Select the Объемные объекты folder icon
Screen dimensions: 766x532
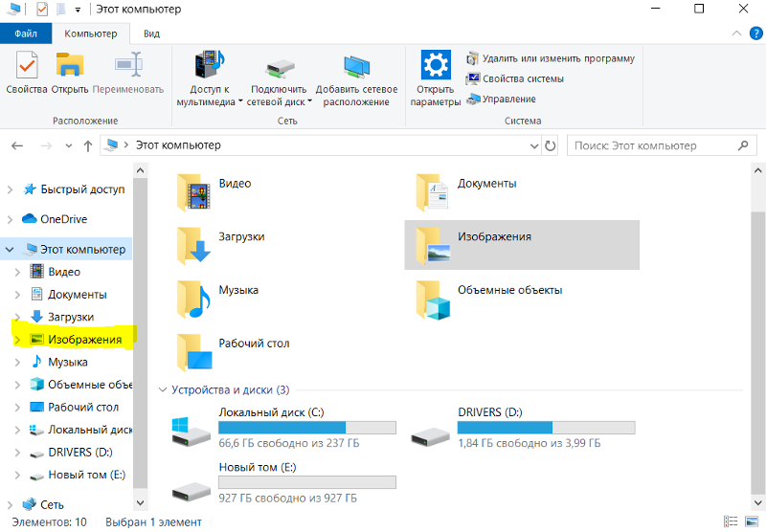point(433,299)
